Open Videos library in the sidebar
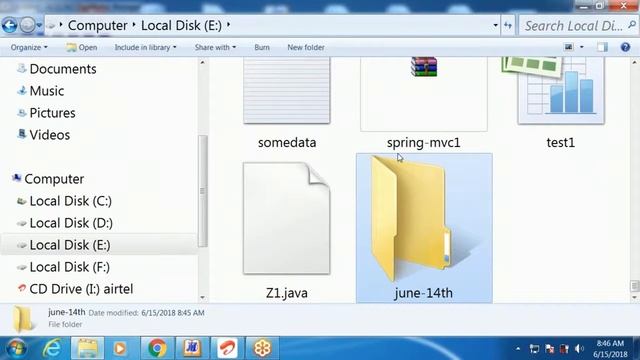 coord(49,135)
